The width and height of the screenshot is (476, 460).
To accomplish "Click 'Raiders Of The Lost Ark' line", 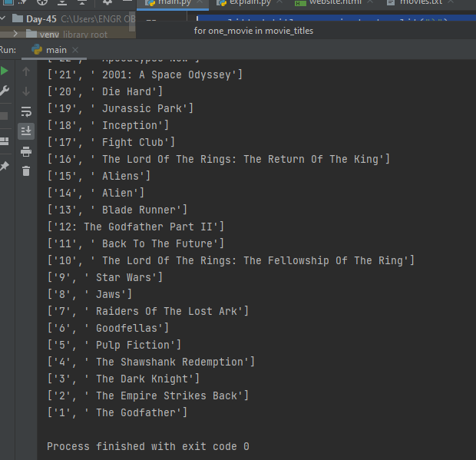I will [x=148, y=311].
